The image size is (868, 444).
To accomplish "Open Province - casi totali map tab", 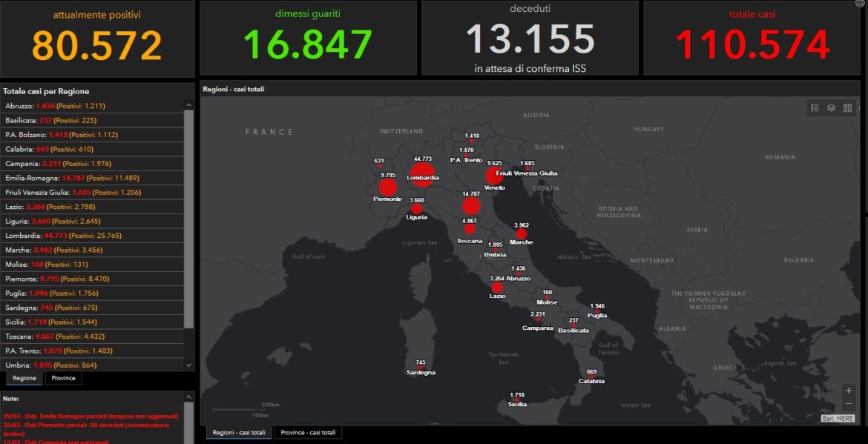I will click(309, 432).
